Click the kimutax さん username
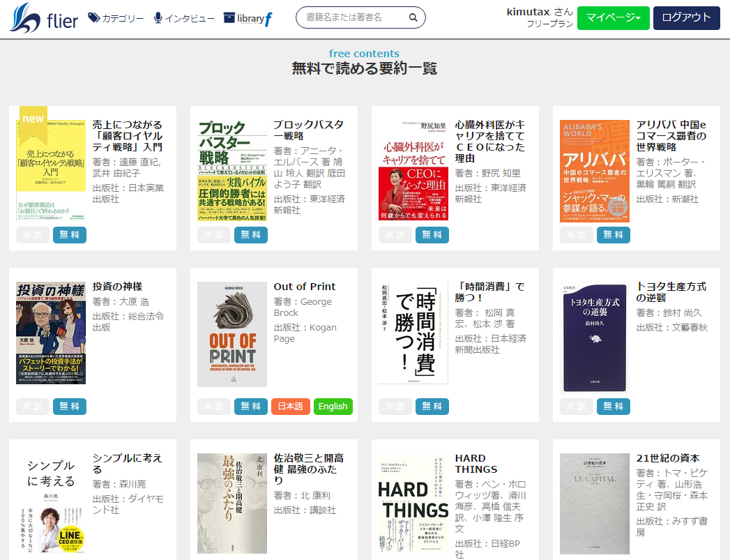The image size is (730, 560). (x=540, y=12)
